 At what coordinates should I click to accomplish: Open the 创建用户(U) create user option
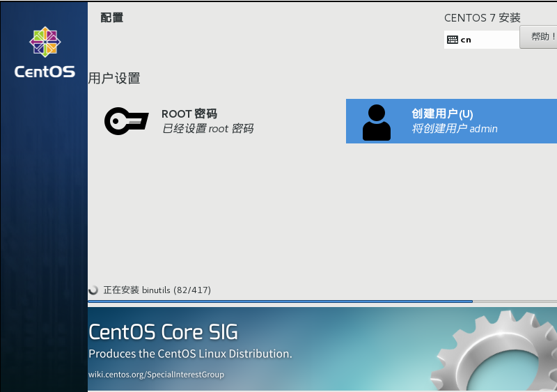point(451,121)
